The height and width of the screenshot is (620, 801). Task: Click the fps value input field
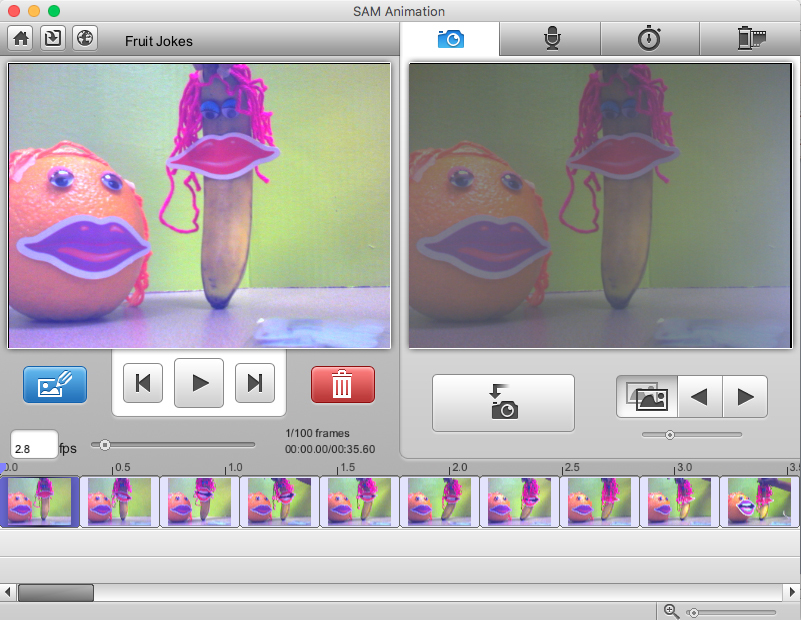34,445
